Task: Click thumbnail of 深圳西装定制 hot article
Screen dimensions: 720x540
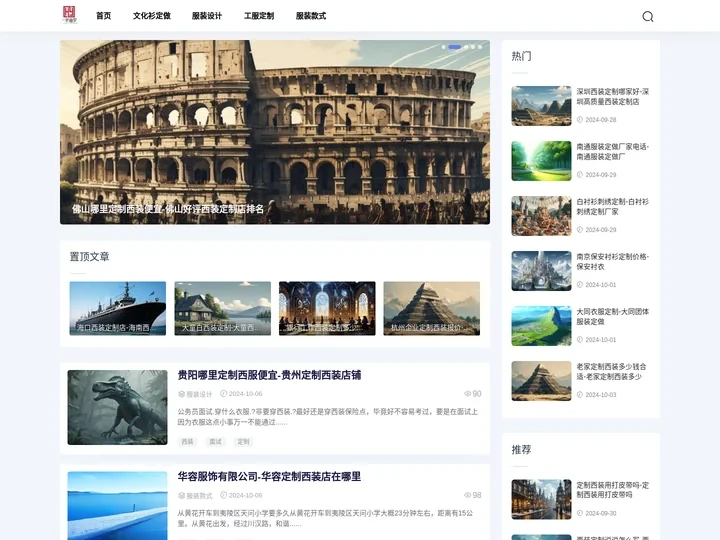Action: (x=541, y=106)
